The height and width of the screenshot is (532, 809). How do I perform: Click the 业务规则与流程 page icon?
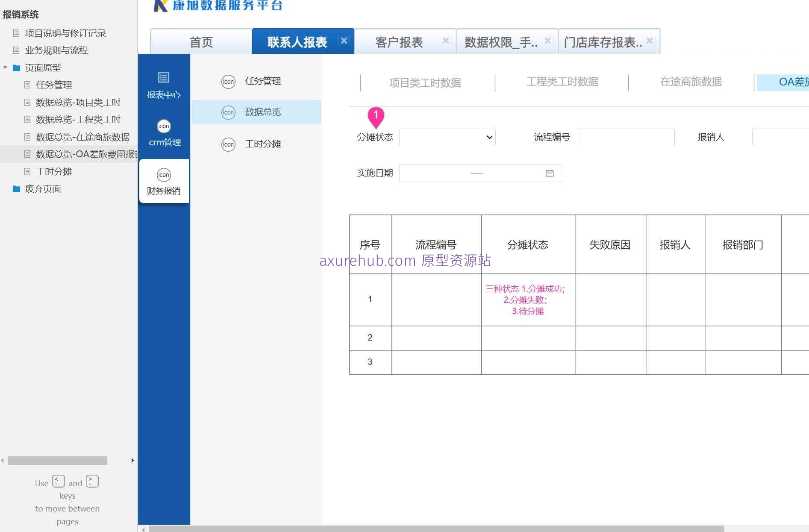coord(16,50)
